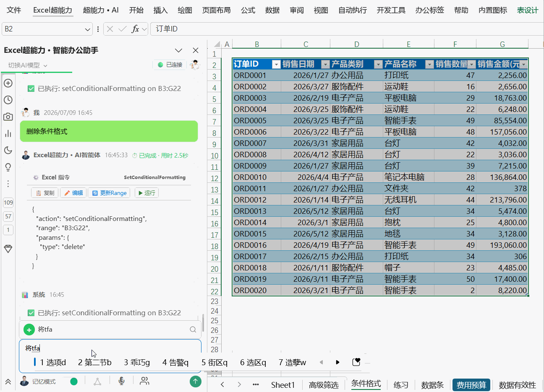Click the 运行 button
This screenshot has width=544, height=392.
click(x=146, y=193)
